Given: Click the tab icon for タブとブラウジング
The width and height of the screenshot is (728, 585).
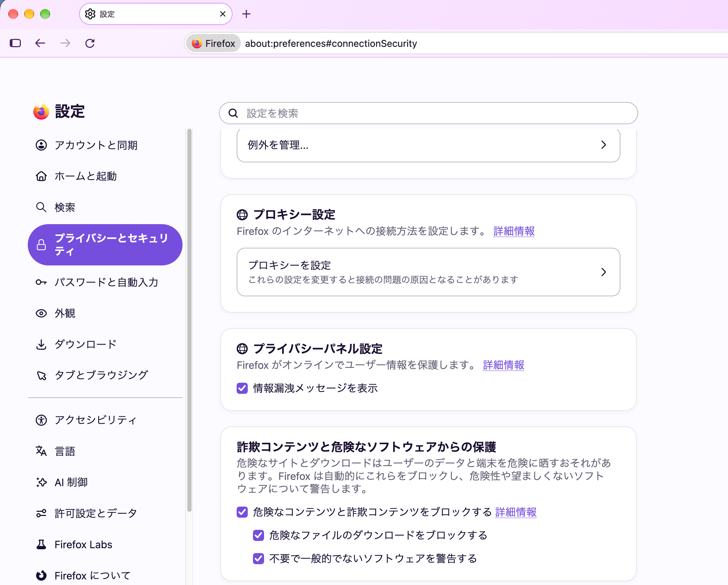Looking at the screenshot, I should 41,375.
